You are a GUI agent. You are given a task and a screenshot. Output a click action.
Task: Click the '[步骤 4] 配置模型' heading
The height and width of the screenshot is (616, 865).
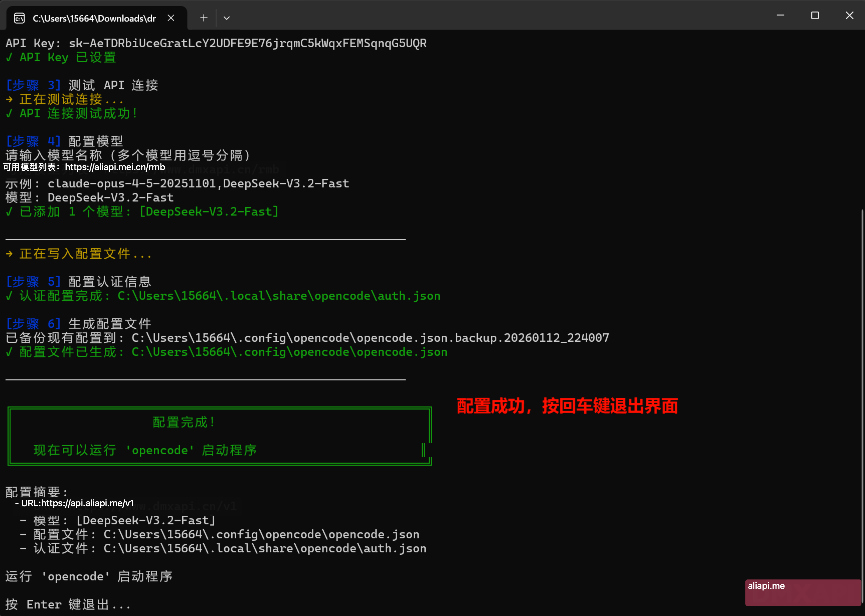pyautogui.click(x=64, y=141)
